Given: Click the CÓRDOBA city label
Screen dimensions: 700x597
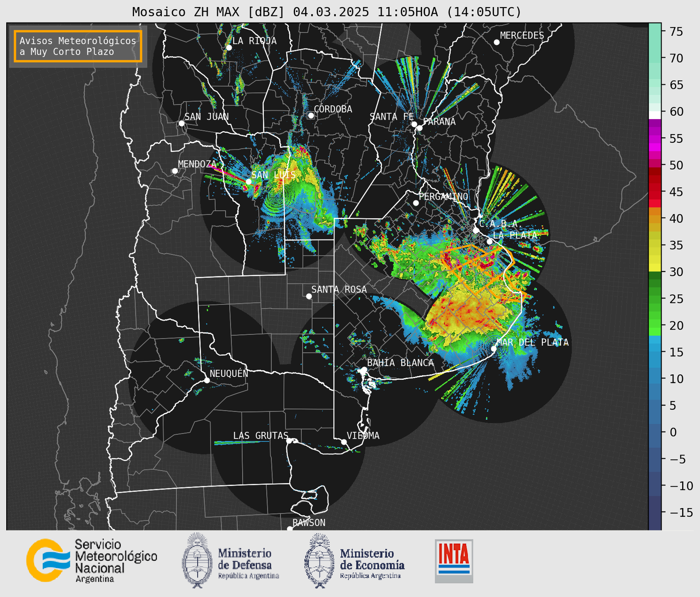Looking at the screenshot, I should (x=333, y=109).
